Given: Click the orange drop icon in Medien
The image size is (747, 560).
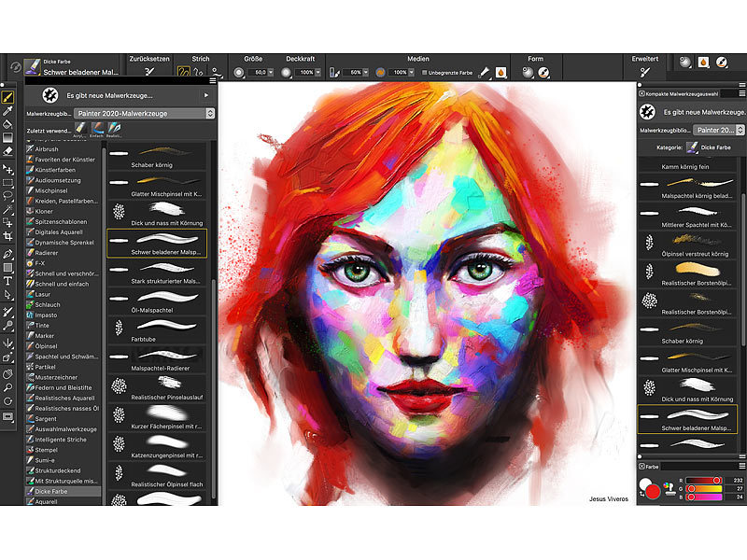Looking at the screenshot, I should [x=500, y=73].
